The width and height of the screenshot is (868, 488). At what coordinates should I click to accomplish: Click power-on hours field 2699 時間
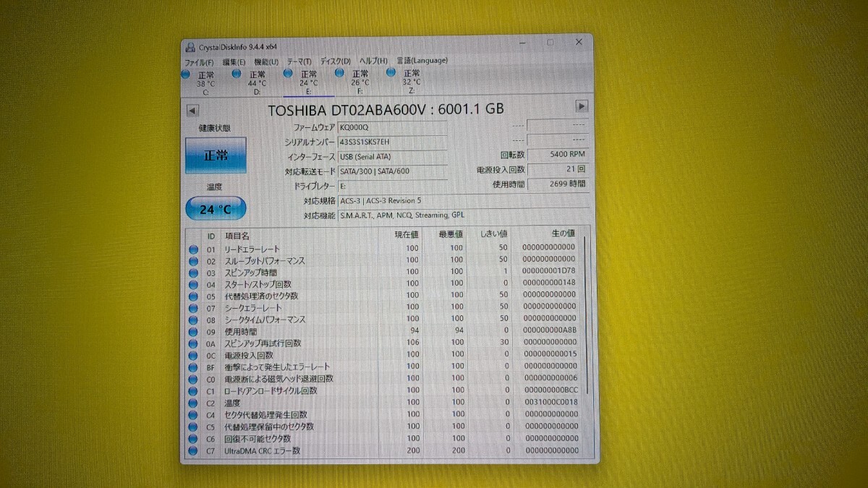pos(558,184)
